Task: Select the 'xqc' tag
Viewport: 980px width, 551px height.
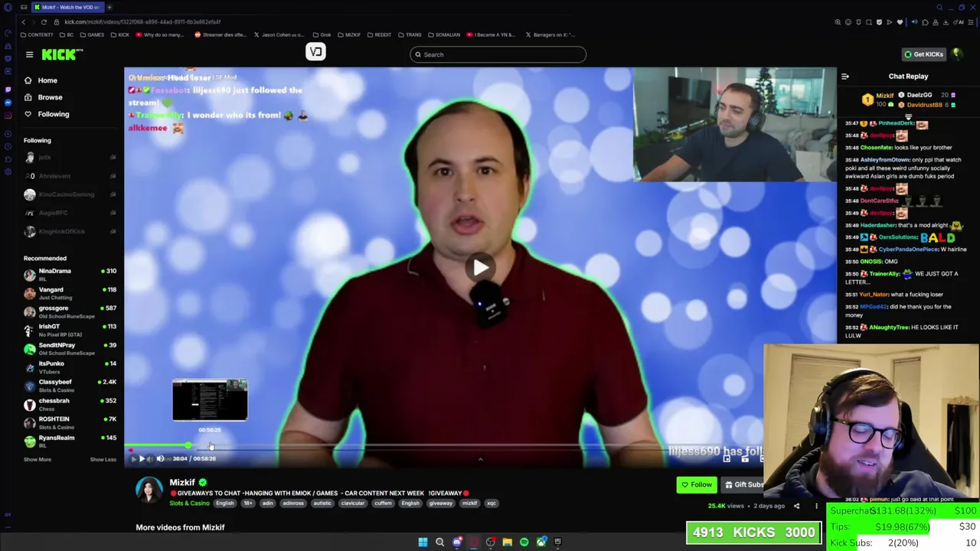Action: coord(492,503)
